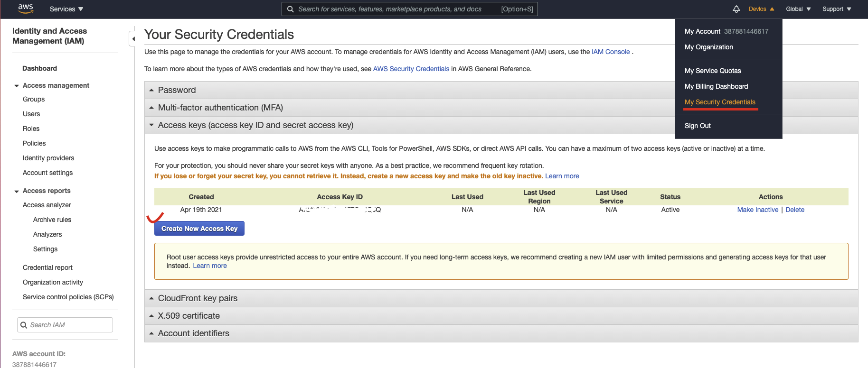
Task: Expand the Password section
Action: tap(501, 90)
